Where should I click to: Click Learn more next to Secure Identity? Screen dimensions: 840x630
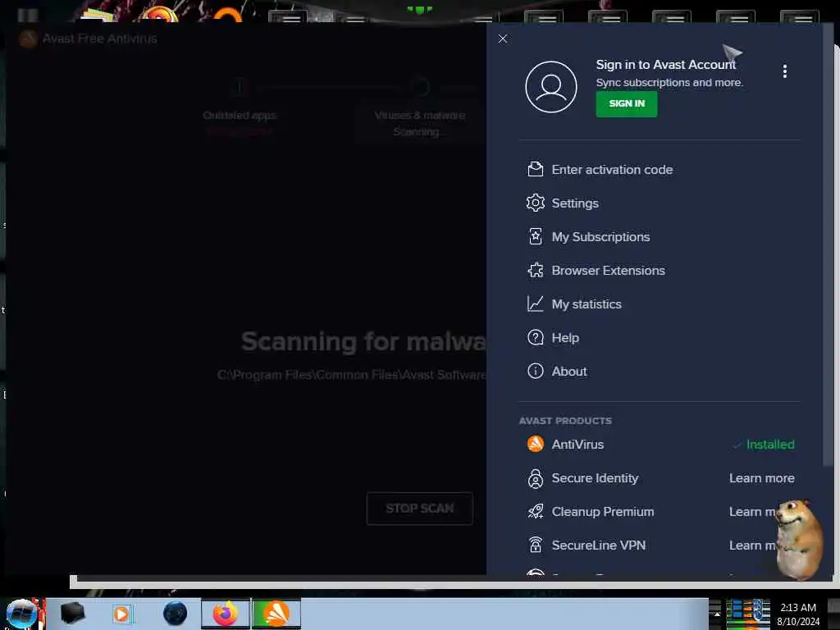[x=761, y=478]
